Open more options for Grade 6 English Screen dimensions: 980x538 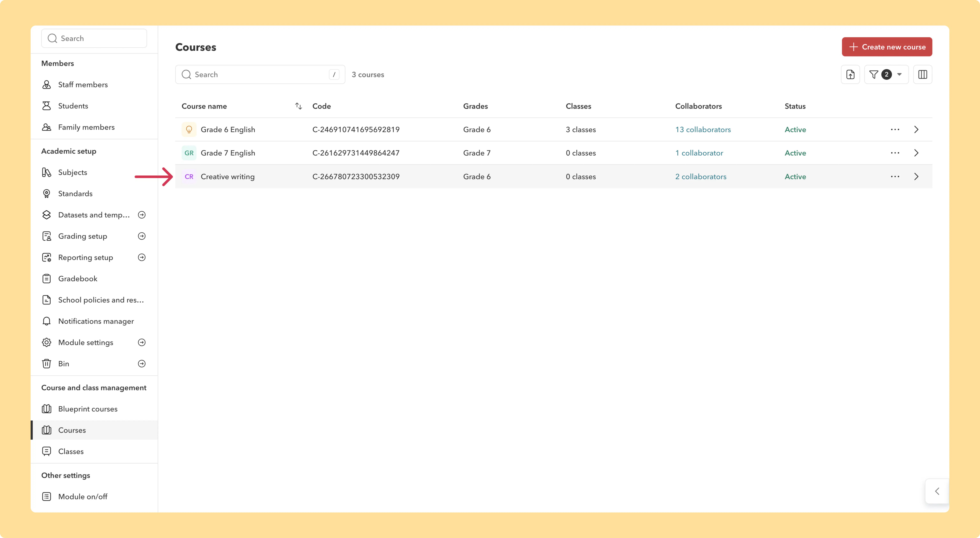[895, 129]
